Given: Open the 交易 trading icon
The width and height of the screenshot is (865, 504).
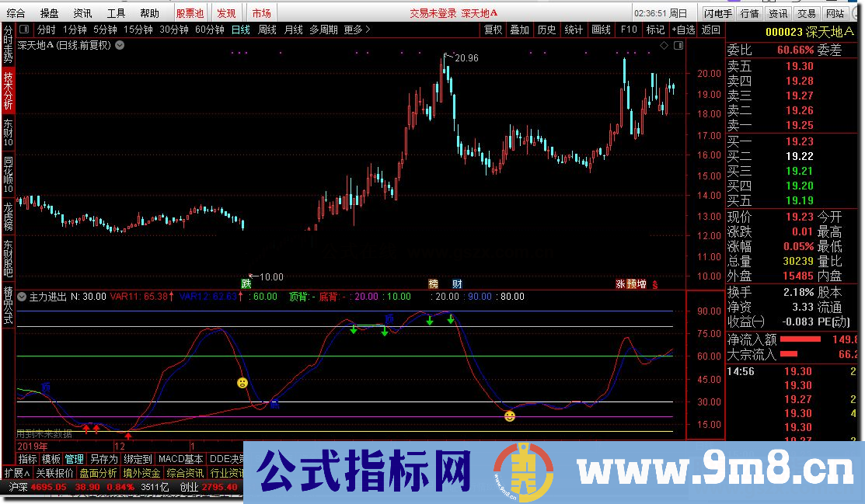Looking at the screenshot, I should [x=807, y=12].
